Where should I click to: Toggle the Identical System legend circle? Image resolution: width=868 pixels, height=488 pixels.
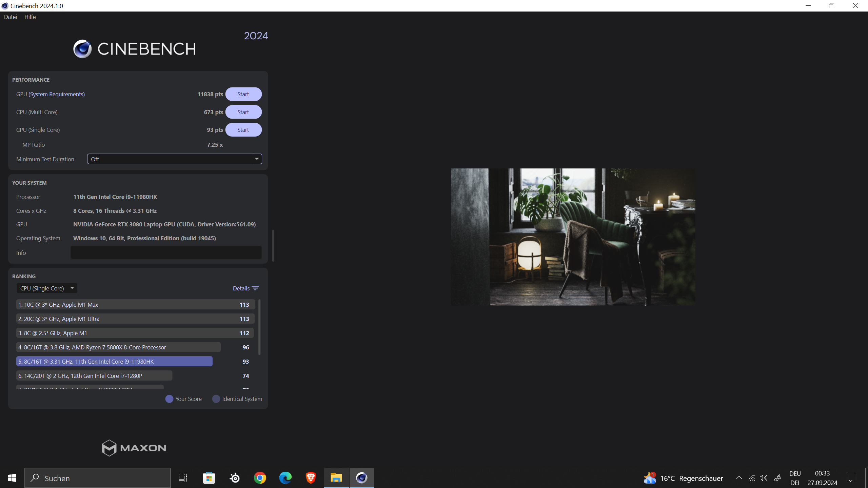click(216, 399)
